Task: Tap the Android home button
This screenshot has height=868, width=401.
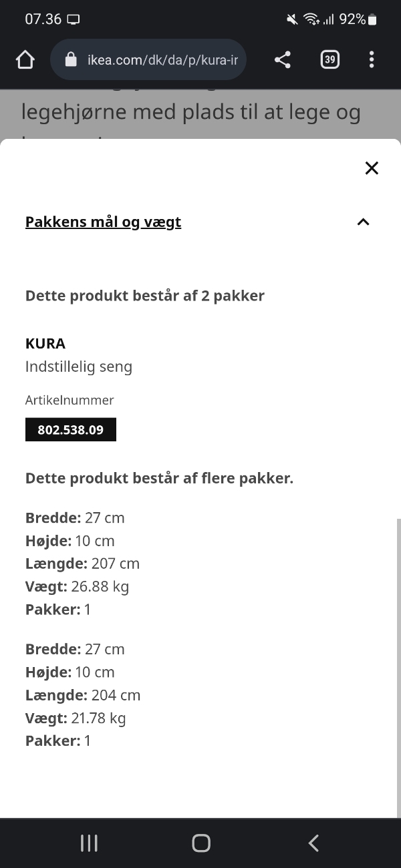Action: [200, 843]
